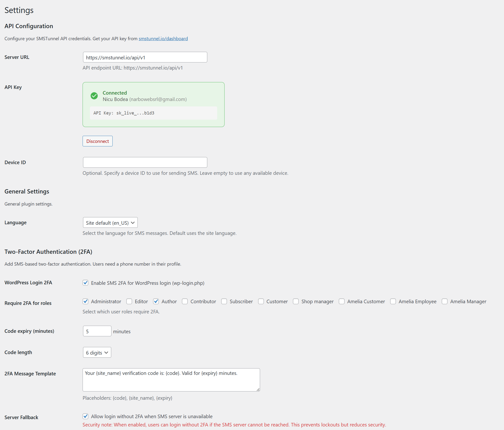This screenshot has height=430, width=504.
Task: Open the smstunnel.io/dashboard link
Action: tap(163, 38)
